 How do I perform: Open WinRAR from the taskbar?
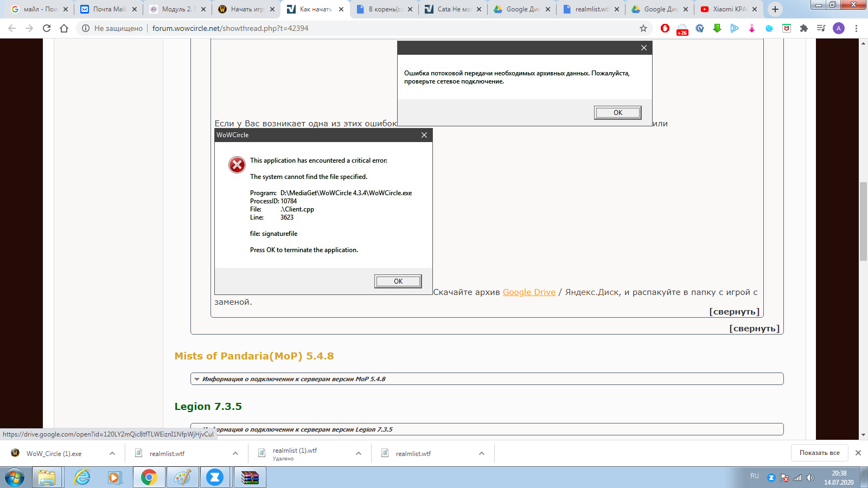click(x=250, y=477)
